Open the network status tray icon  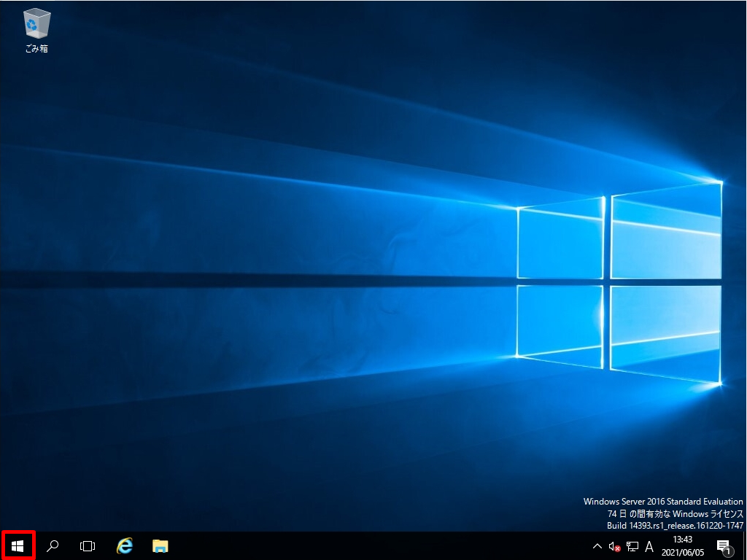click(632, 546)
